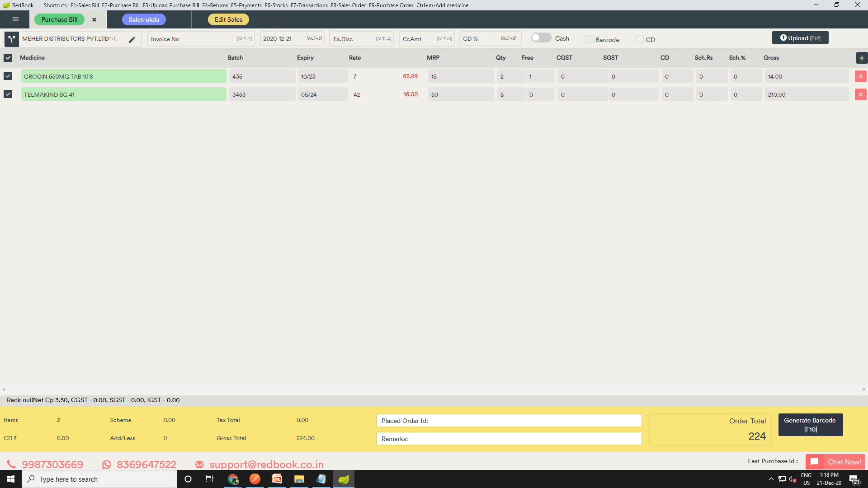Toggle the Cash switch

[541, 38]
